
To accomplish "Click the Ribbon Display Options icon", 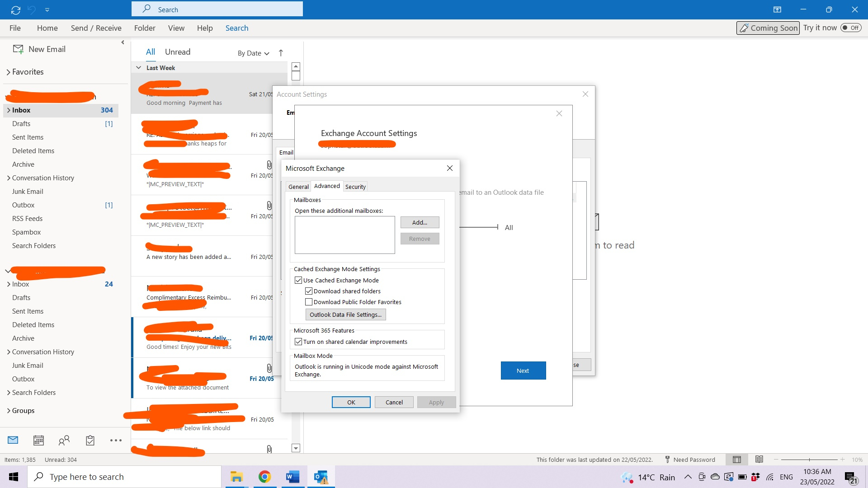I will click(x=777, y=9).
